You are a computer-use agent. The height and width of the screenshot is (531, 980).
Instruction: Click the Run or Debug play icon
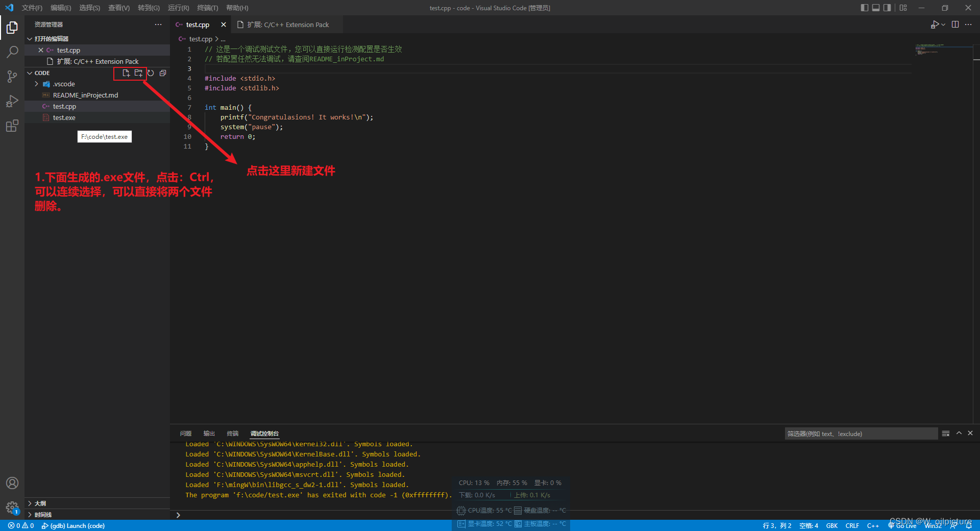935,25
